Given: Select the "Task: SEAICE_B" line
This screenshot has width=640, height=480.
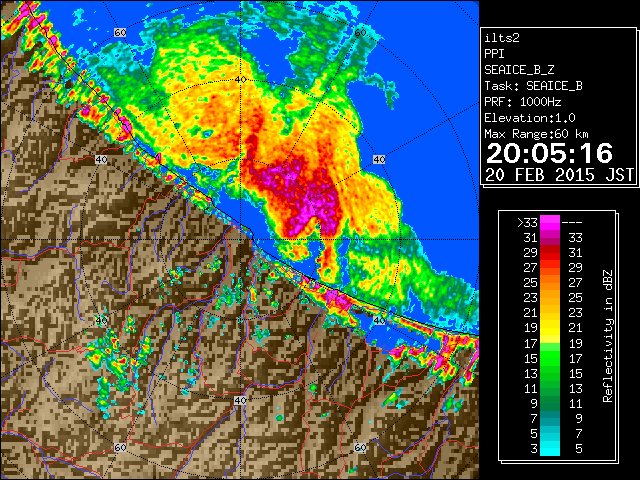Looking at the screenshot, I should (533, 86).
